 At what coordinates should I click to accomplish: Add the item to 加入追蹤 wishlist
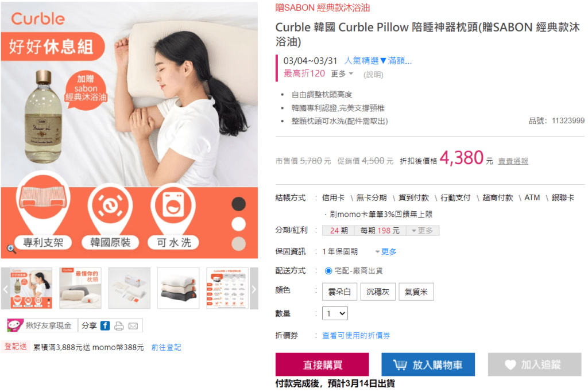(535, 364)
